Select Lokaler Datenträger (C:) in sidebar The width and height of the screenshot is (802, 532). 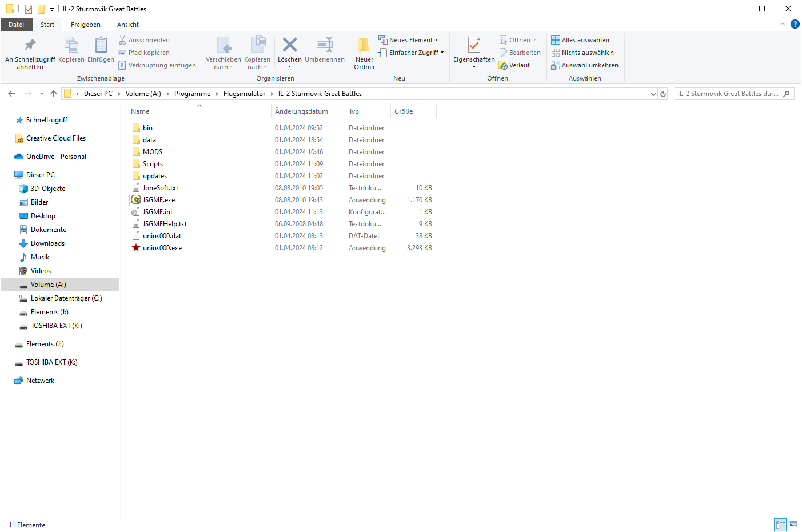[66, 298]
